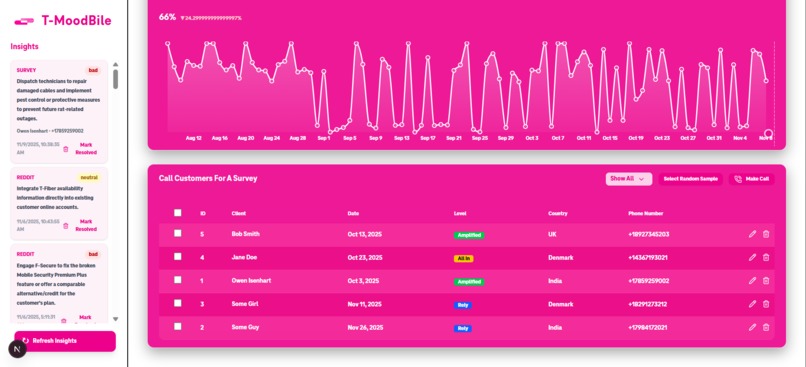Click the Oct 23, 2025 date cell

(365, 258)
